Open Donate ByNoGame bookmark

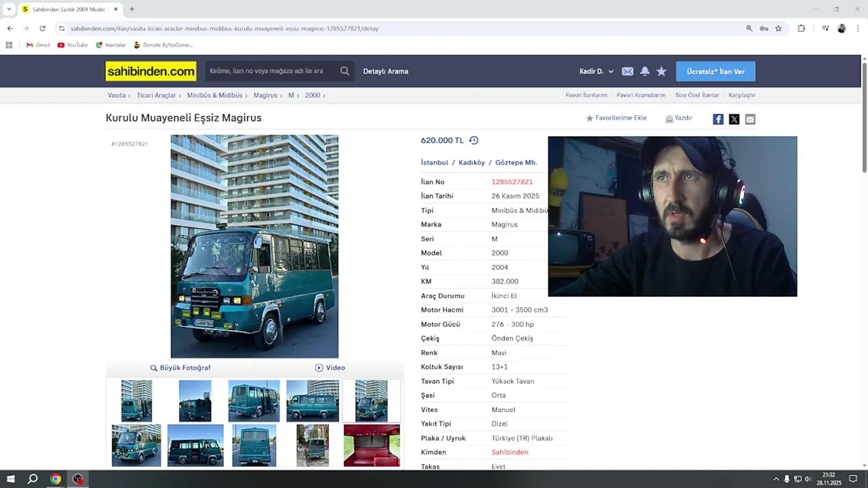coord(163,45)
